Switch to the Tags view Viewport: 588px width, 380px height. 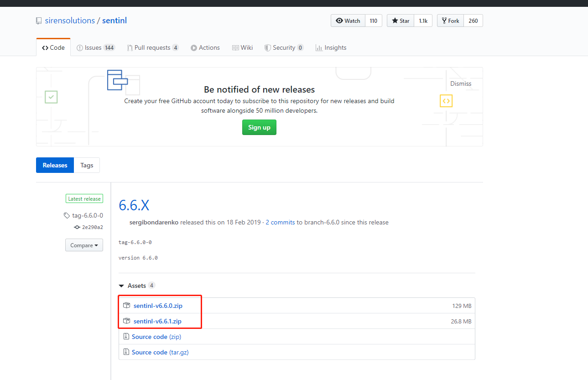coord(87,165)
